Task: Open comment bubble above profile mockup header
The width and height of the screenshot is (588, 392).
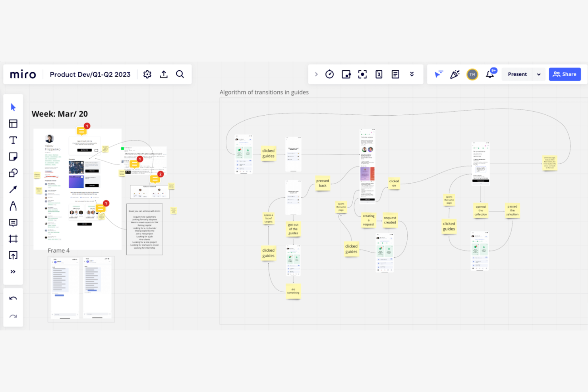Action: click(x=82, y=131)
